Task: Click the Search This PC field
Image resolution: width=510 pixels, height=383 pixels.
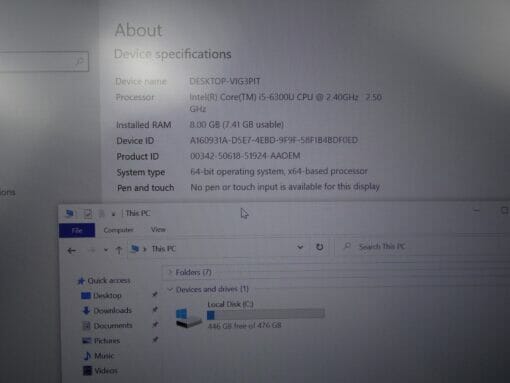Action: (x=423, y=247)
